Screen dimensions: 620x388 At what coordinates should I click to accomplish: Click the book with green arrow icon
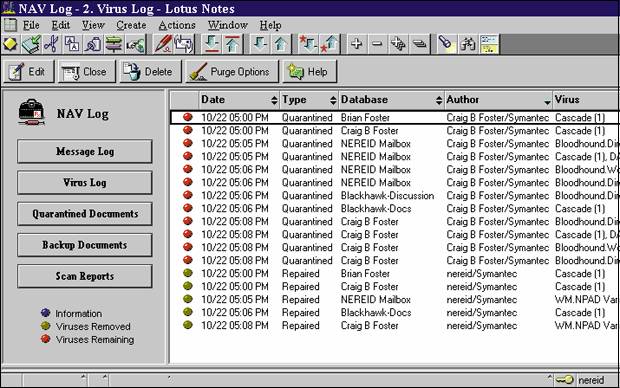(x=31, y=44)
